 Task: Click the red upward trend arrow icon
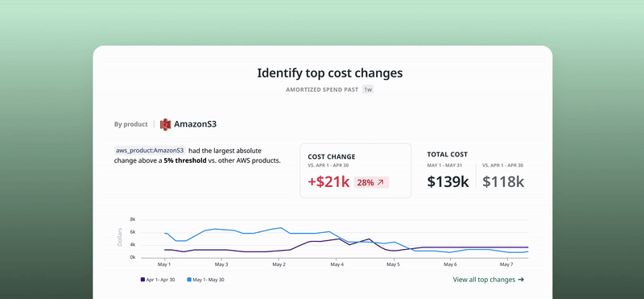[x=380, y=183]
